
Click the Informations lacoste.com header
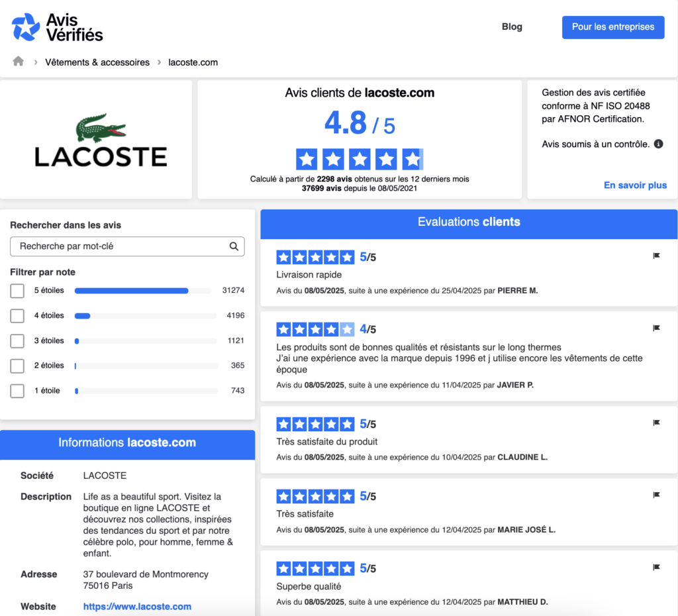tap(127, 444)
